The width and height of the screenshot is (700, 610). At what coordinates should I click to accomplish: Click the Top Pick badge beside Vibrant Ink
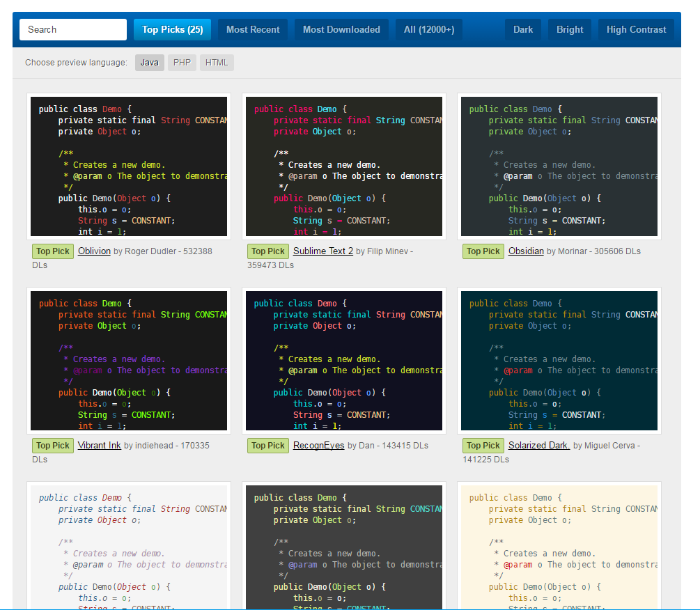point(53,446)
